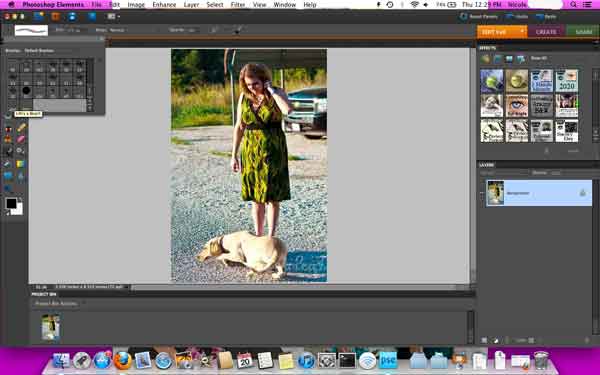This screenshot has width=600, height=375.
Task: Select the Blur tool droplet icon
Action: (21, 176)
